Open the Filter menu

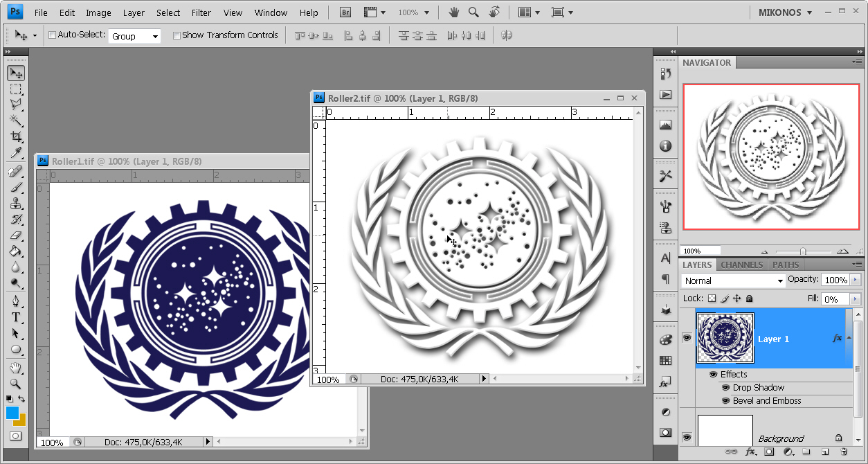tap(201, 12)
